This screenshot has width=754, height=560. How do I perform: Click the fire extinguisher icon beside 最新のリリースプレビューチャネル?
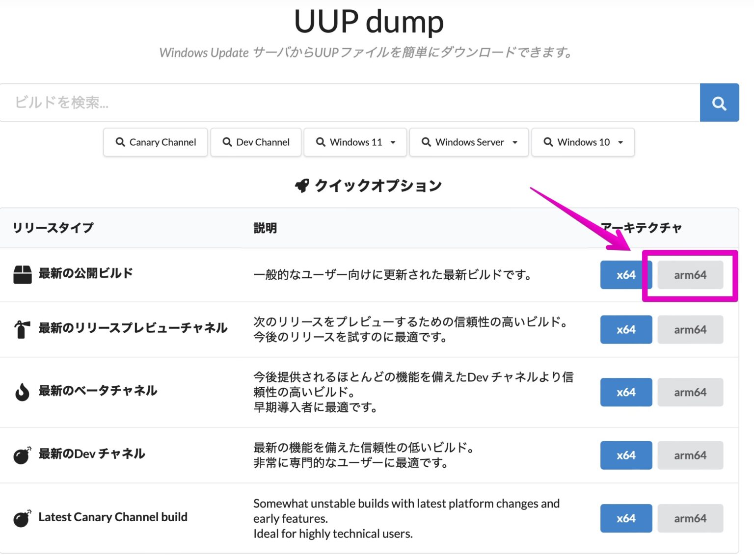pyautogui.click(x=22, y=328)
